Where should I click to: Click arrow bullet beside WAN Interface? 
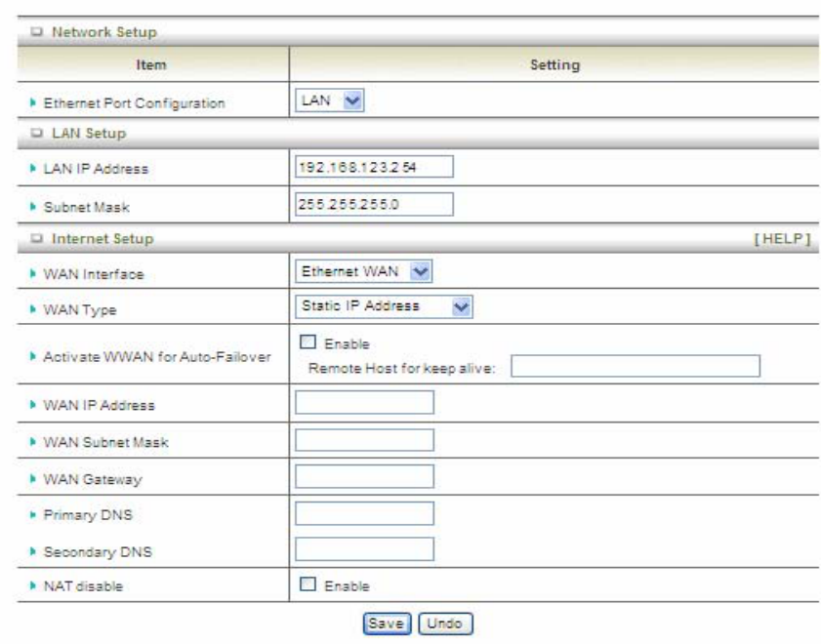click(x=33, y=273)
